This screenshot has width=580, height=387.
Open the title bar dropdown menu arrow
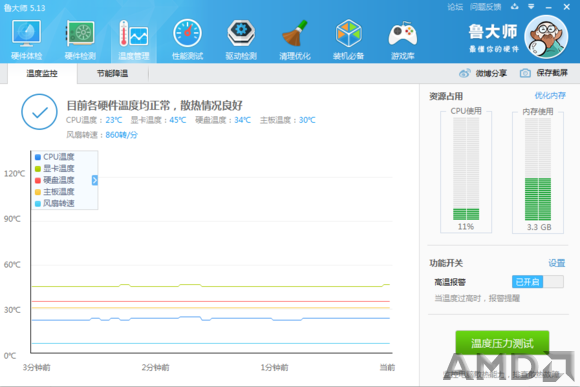tap(531, 7)
